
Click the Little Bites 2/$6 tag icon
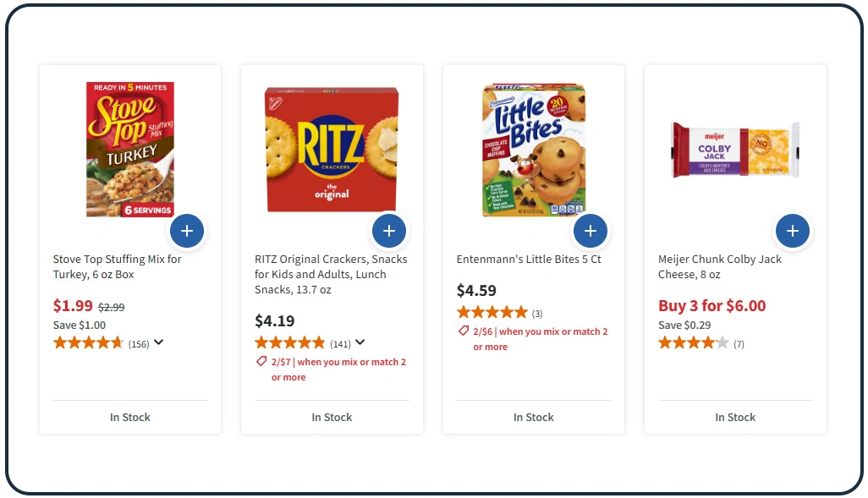click(464, 331)
